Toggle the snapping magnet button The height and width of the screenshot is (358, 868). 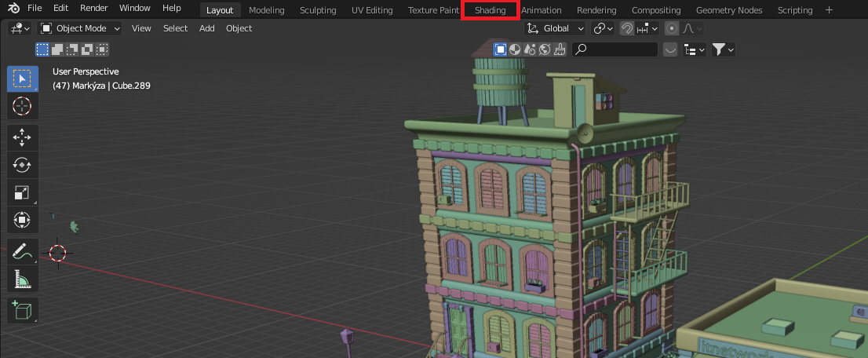click(627, 28)
